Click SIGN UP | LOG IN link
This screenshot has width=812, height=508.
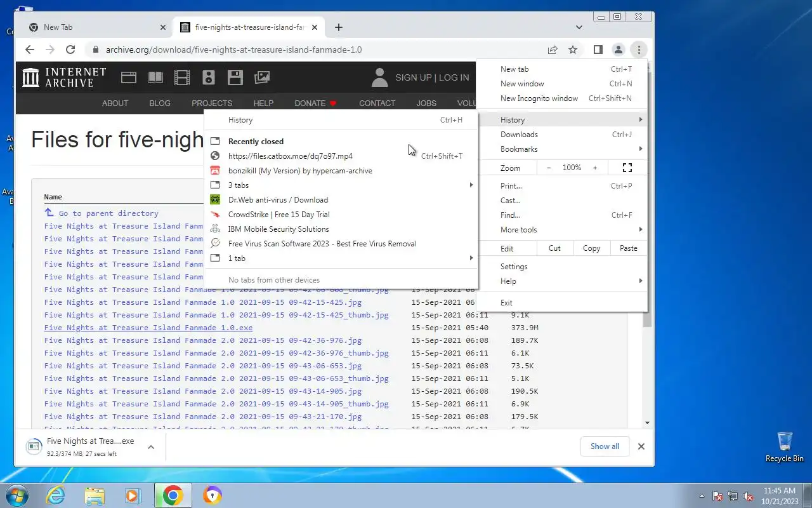pyautogui.click(x=432, y=77)
